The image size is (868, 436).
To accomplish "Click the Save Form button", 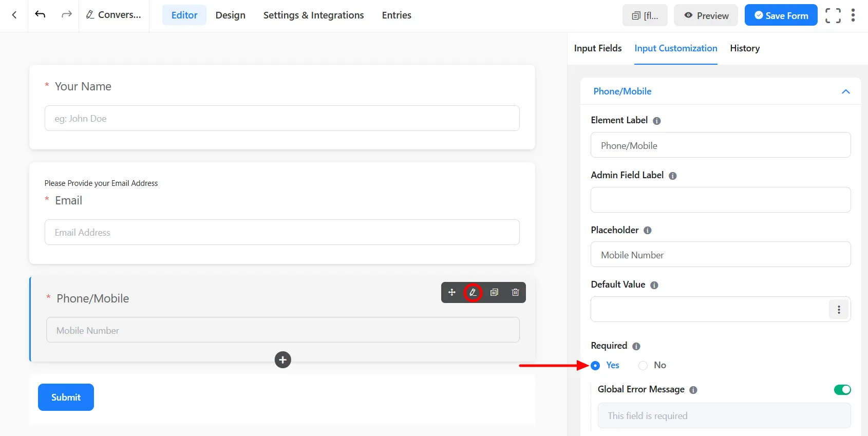I will [781, 15].
